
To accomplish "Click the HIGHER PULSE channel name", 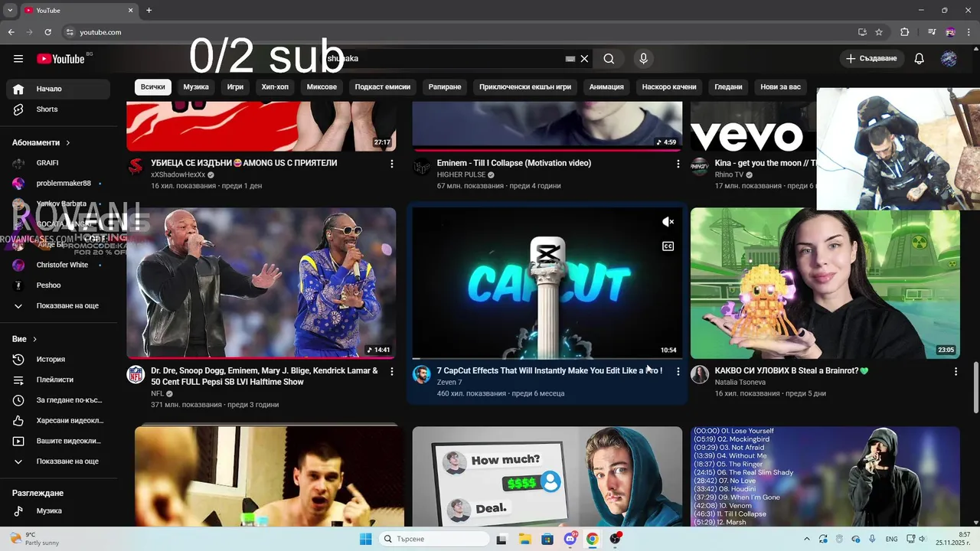I will [x=461, y=174].
